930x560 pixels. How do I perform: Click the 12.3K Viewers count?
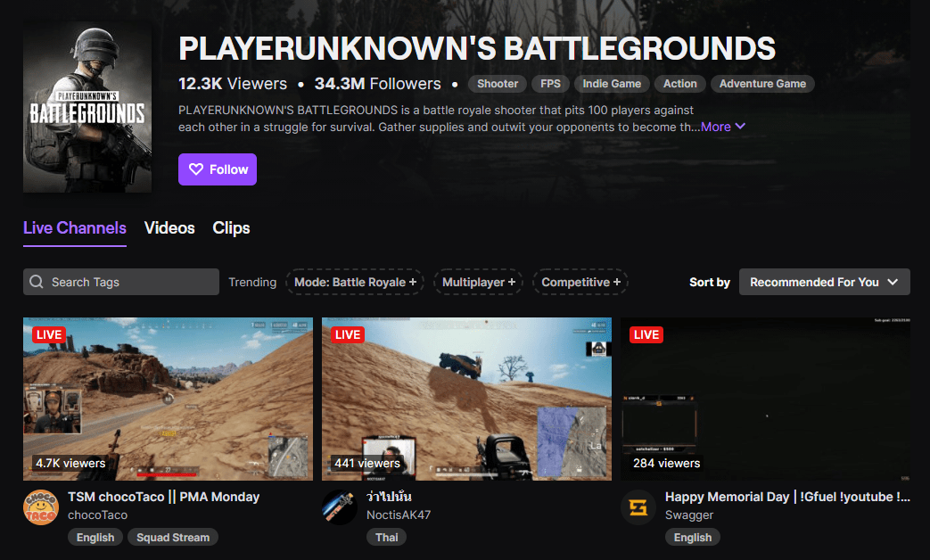pyautogui.click(x=233, y=84)
